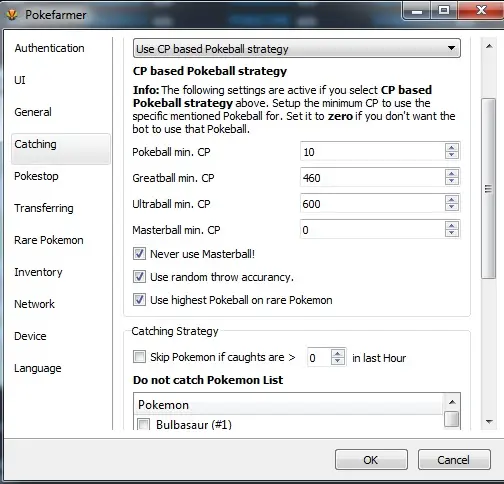
Task: Switch to the Inventory settings section
Action: pyautogui.click(x=38, y=272)
